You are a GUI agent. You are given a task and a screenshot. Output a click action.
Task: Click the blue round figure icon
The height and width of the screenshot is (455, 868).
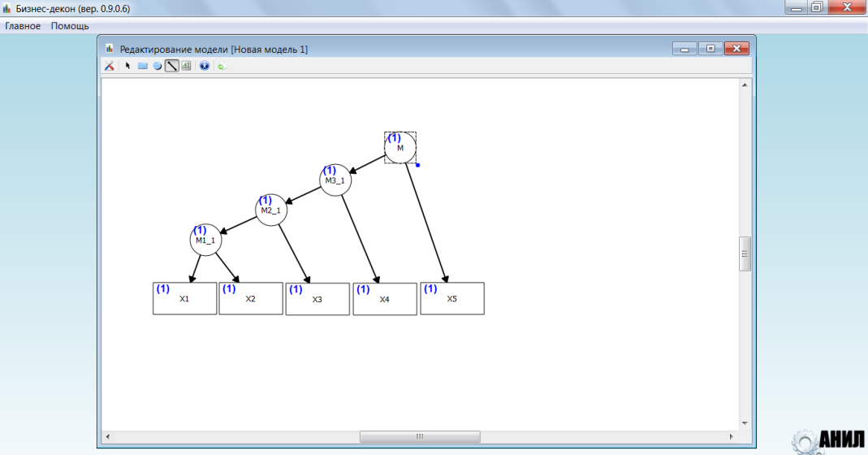[x=205, y=66]
